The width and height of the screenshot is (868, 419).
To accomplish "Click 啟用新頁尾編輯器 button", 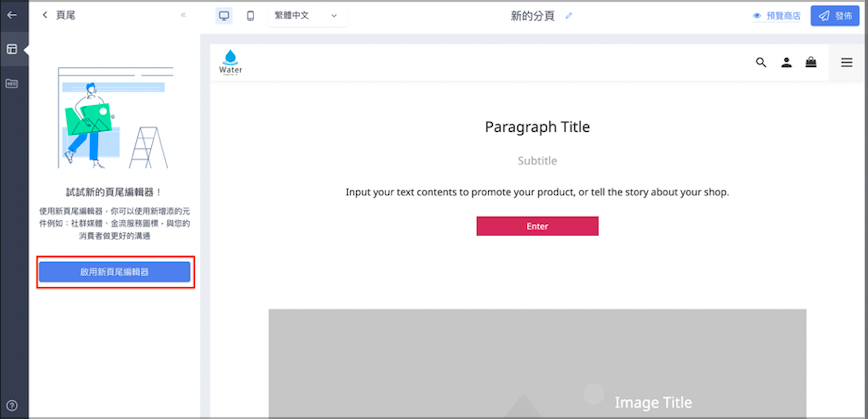I will tap(115, 272).
